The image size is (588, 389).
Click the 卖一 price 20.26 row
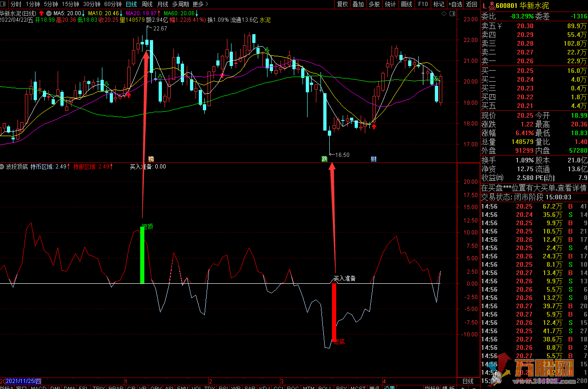coord(534,61)
